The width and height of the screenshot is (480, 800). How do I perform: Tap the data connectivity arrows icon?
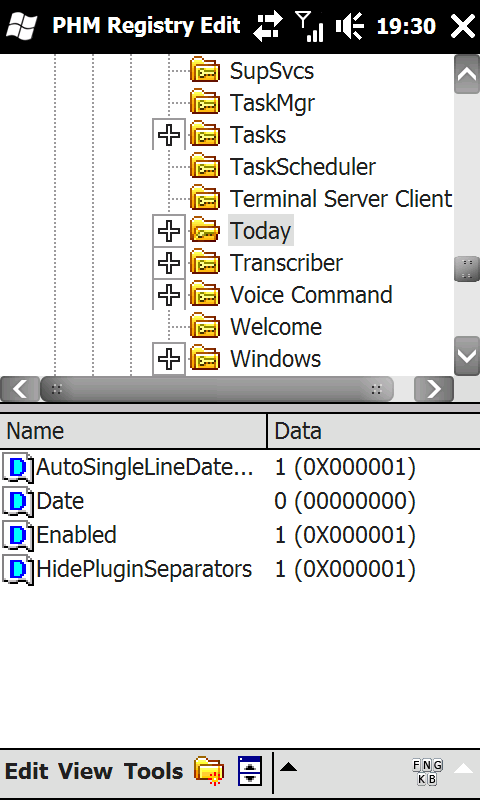point(270,26)
